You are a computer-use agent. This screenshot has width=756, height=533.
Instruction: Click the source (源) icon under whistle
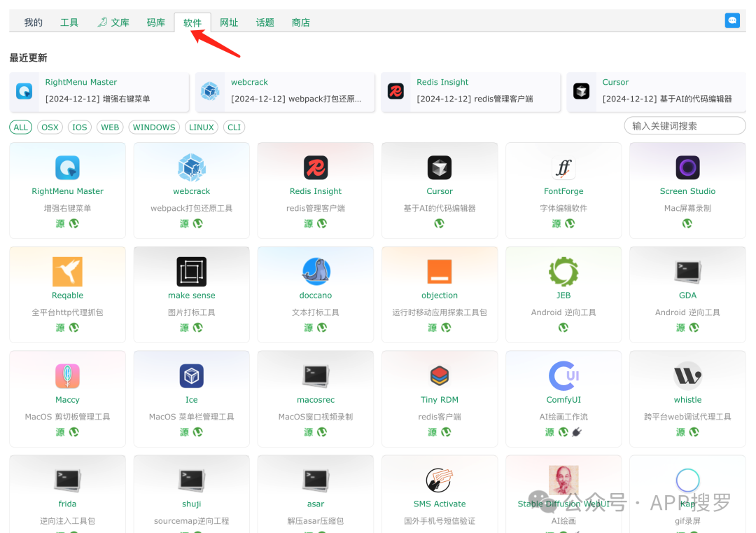point(680,431)
